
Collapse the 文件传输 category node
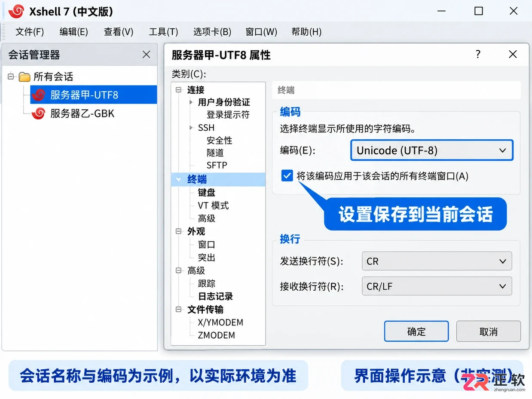(179, 310)
